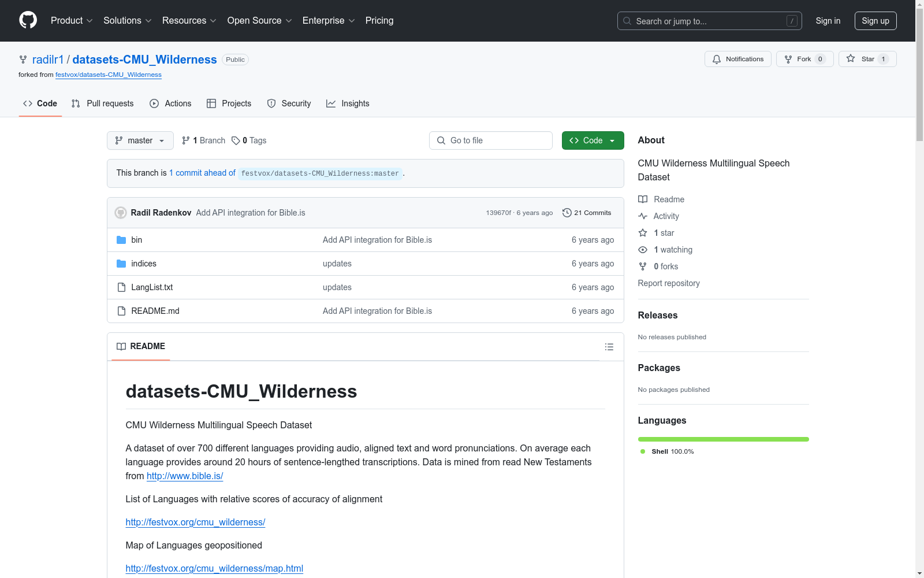Viewport: 924px width, 578px height.
Task: Expand the Open Source menu
Action: point(260,21)
